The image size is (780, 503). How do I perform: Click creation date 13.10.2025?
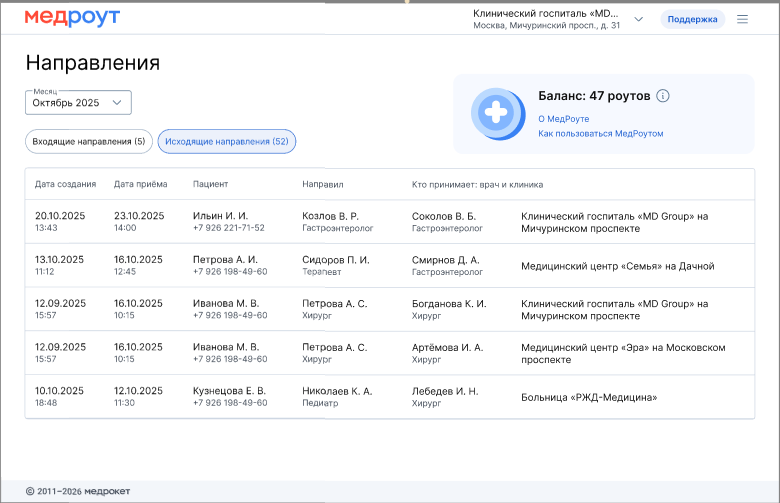click(x=59, y=260)
